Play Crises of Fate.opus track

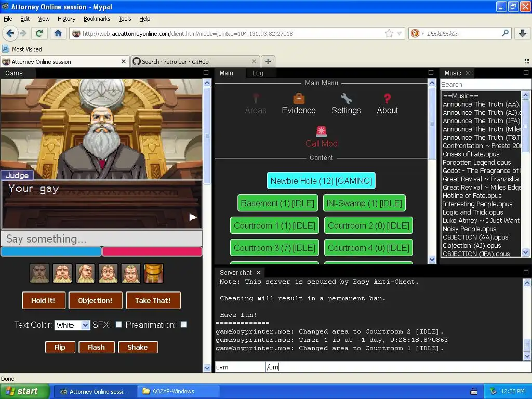pyautogui.click(x=471, y=154)
